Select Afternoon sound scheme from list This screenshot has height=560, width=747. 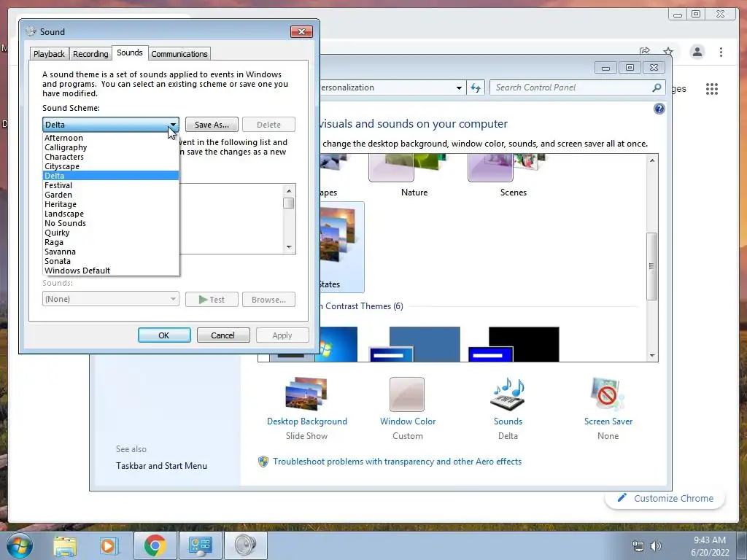(111, 138)
